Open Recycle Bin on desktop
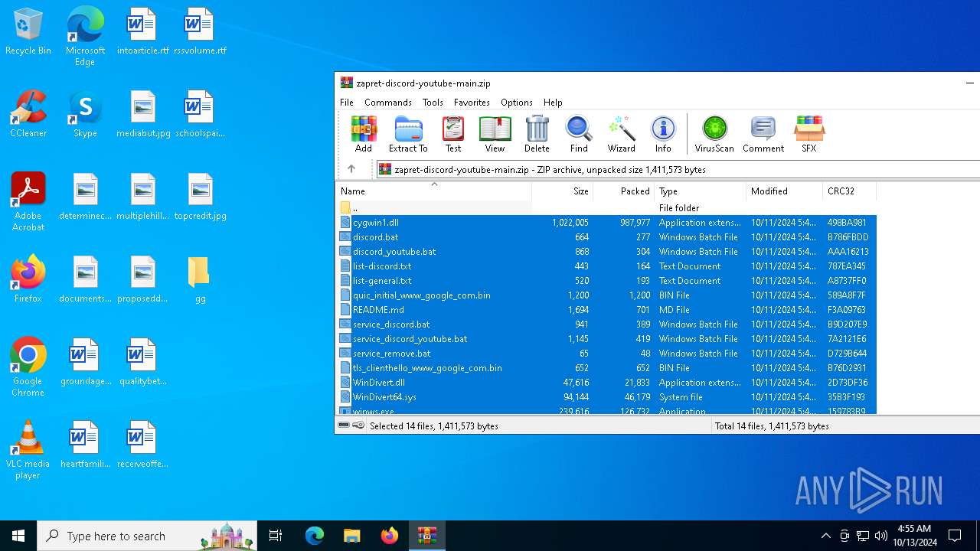 coord(28,32)
